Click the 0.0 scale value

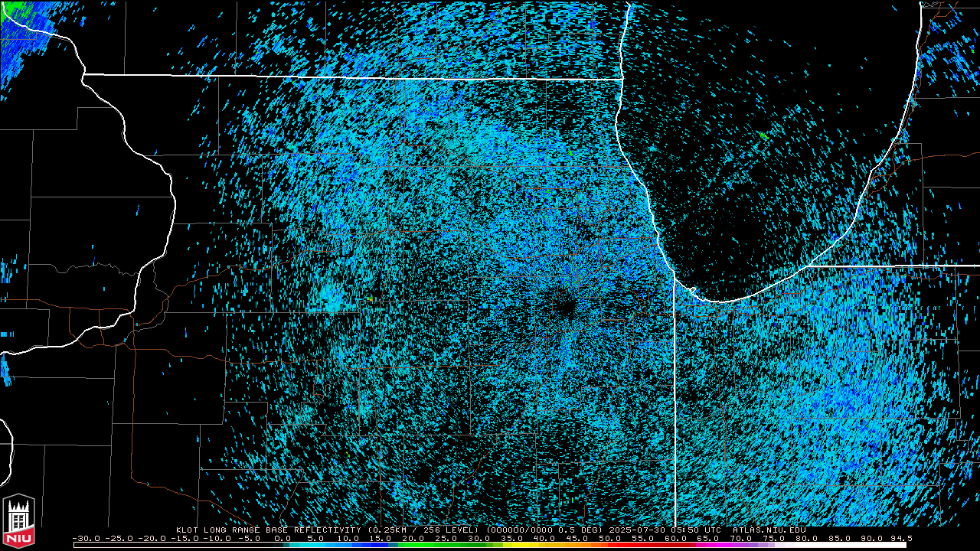tap(283, 538)
